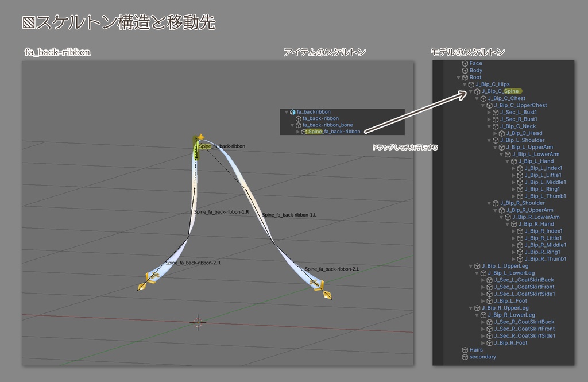
Task: Click the cube icon of J_Bip_L_Ring1
Action: (x=520, y=189)
